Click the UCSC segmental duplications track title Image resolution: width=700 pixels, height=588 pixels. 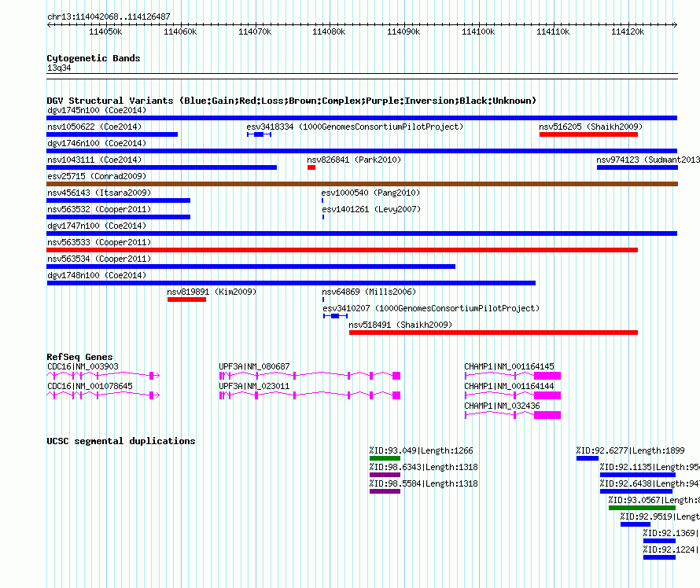pyautogui.click(x=121, y=441)
